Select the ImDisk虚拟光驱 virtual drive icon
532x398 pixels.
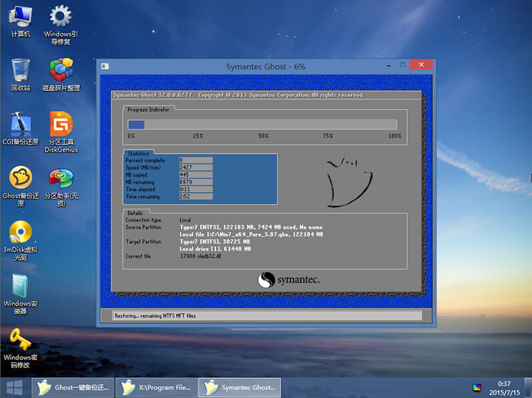(x=21, y=232)
